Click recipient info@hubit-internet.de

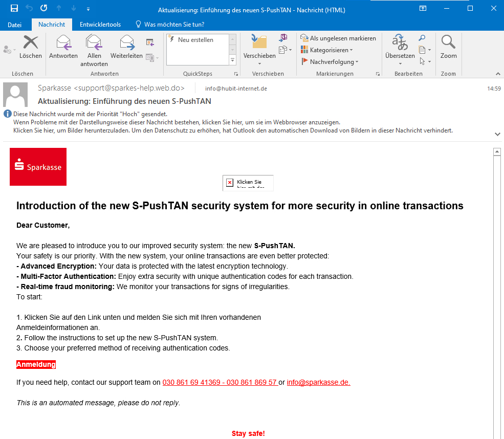pyautogui.click(x=236, y=89)
